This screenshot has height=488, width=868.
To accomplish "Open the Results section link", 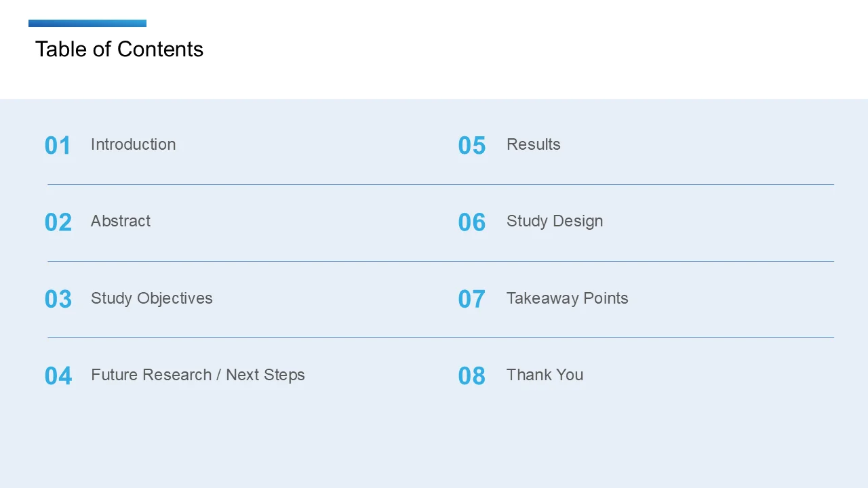I will [x=533, y=144].
